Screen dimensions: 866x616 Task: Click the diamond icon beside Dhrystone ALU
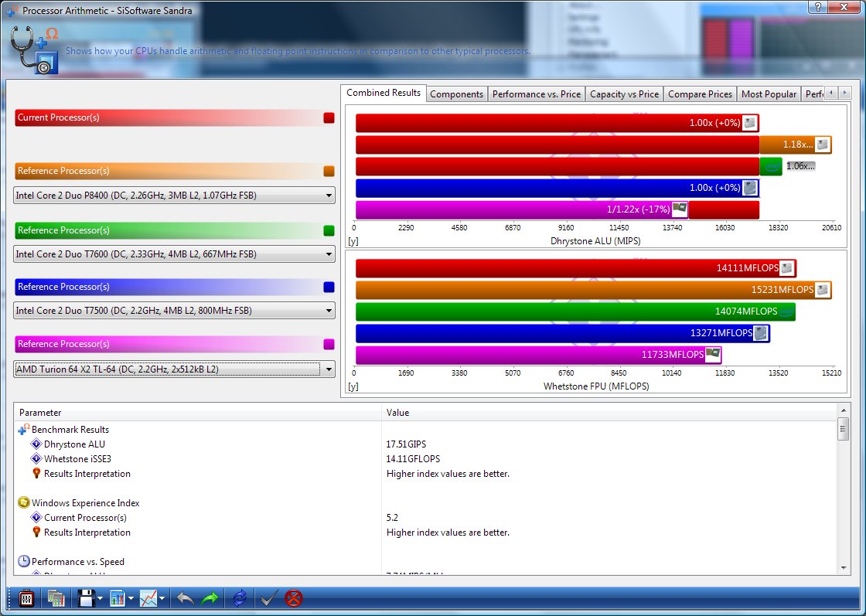point(36,444)
